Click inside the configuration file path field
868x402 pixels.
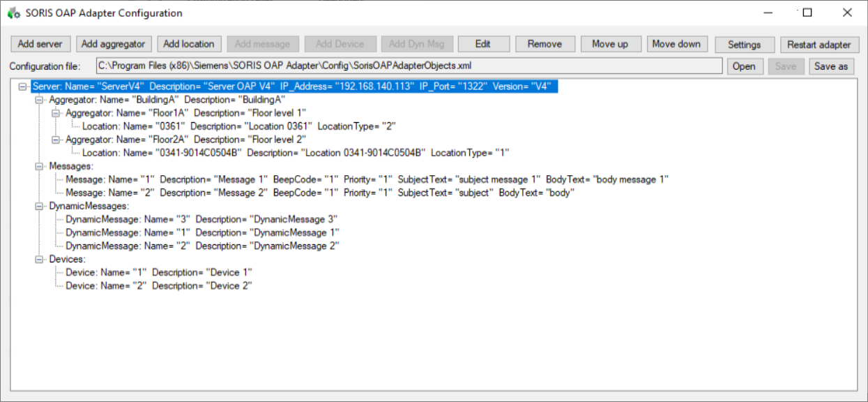point(349,66)
